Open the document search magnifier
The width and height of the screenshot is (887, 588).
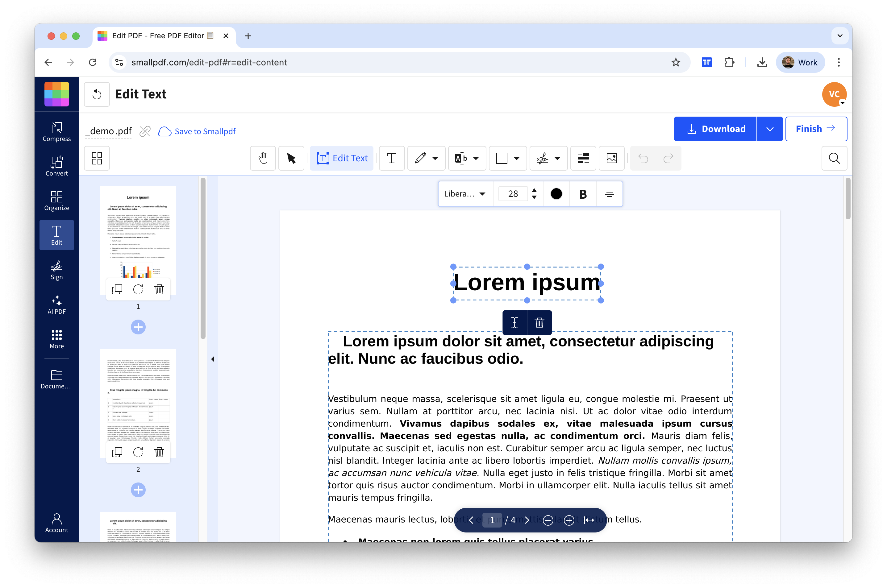point(834,158)
